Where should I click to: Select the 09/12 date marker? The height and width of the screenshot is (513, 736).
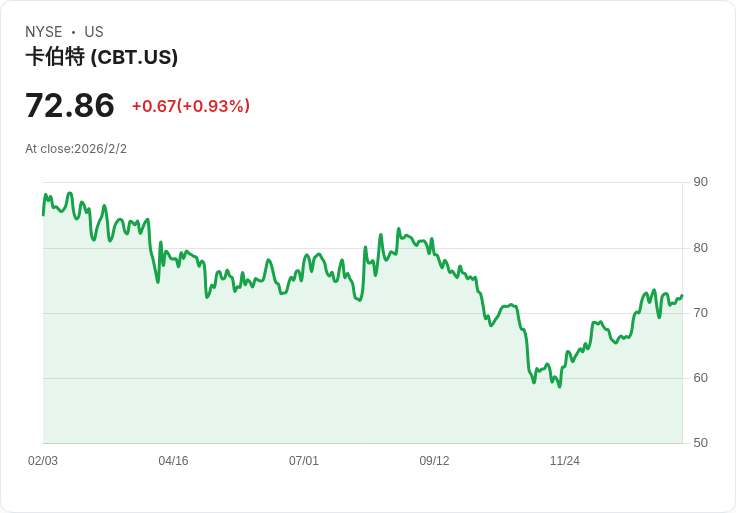[x=434, y=461]
